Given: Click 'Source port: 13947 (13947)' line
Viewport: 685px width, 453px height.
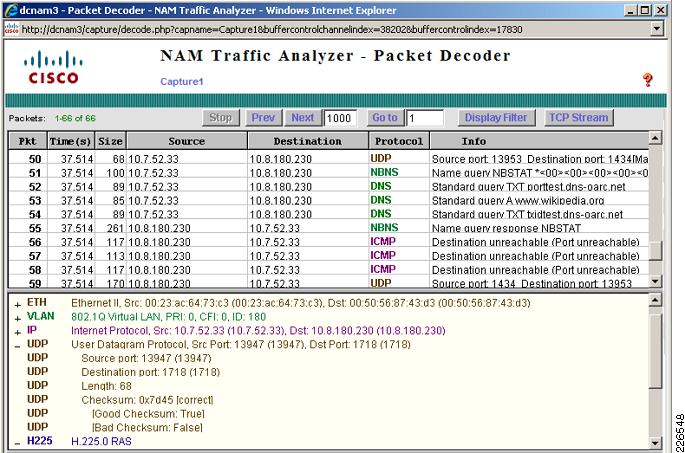Looking at the screenshot, I should [x=146, y=359].
